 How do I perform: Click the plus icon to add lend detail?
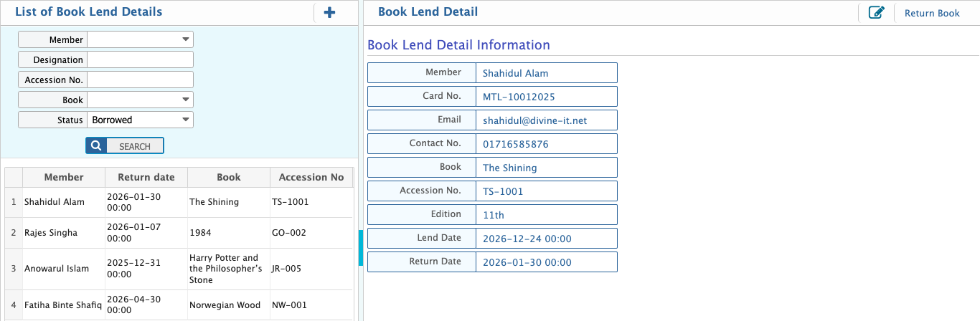click(x=329, y=13)
